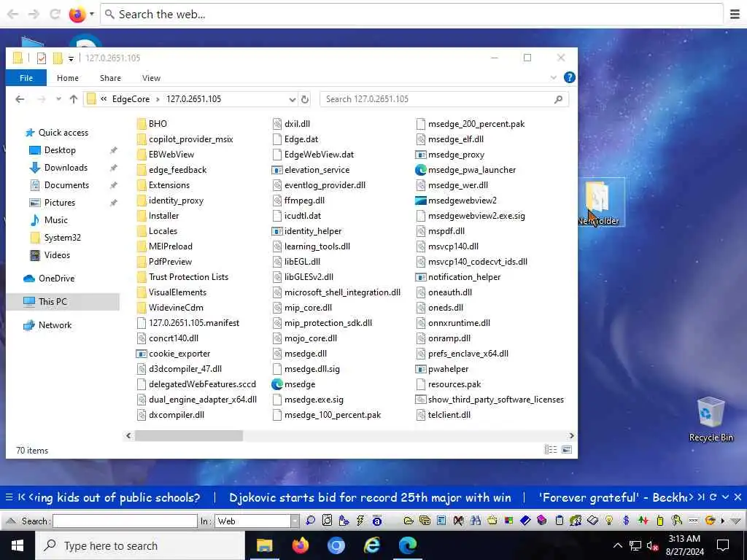Open msedge_pwa_launcher executable
The width and height of the screenshot is (747, 560).
[x=465, y=169]
